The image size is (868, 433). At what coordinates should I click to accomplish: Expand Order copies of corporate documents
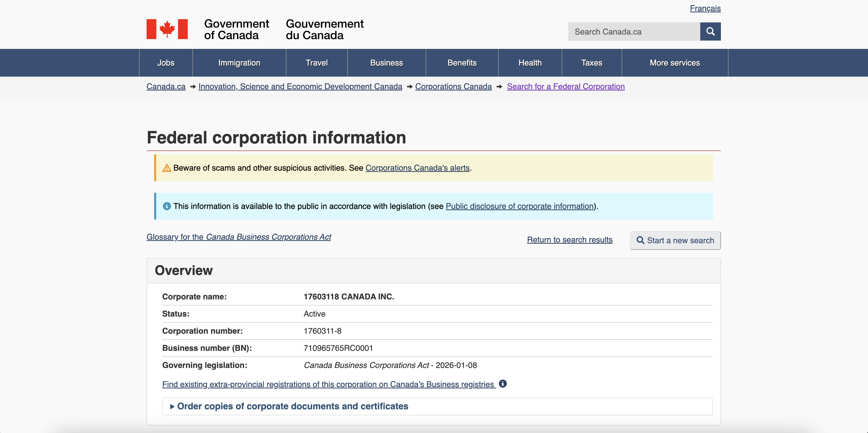coord(292,406)
